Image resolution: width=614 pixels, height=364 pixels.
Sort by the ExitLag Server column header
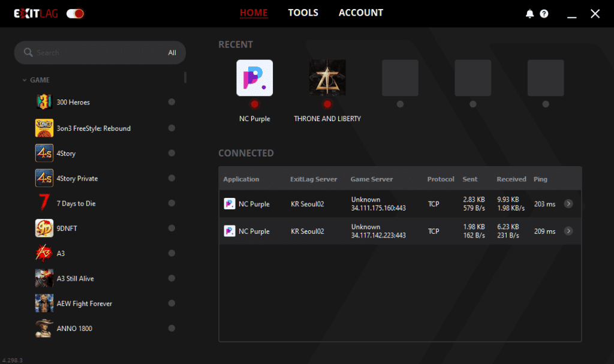314,179
